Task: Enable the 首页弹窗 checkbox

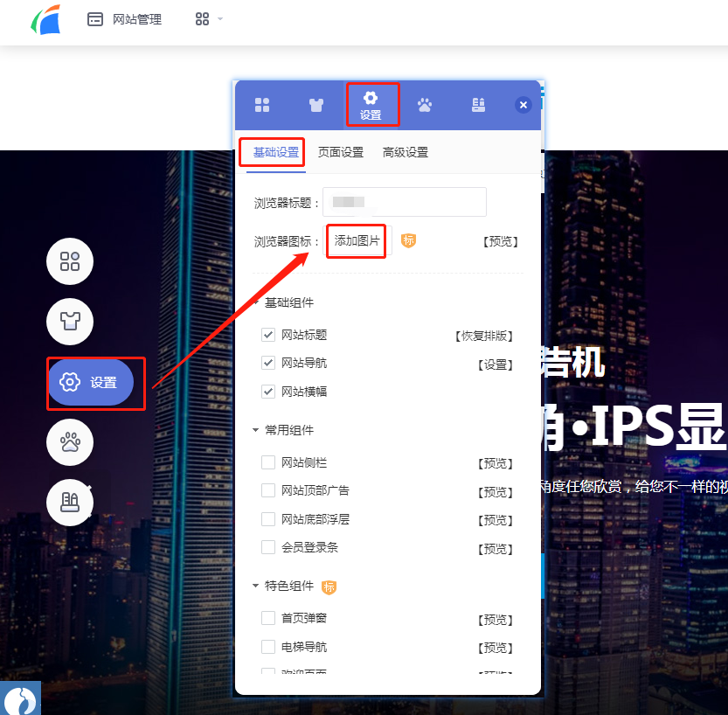Action: click(268, 618)
